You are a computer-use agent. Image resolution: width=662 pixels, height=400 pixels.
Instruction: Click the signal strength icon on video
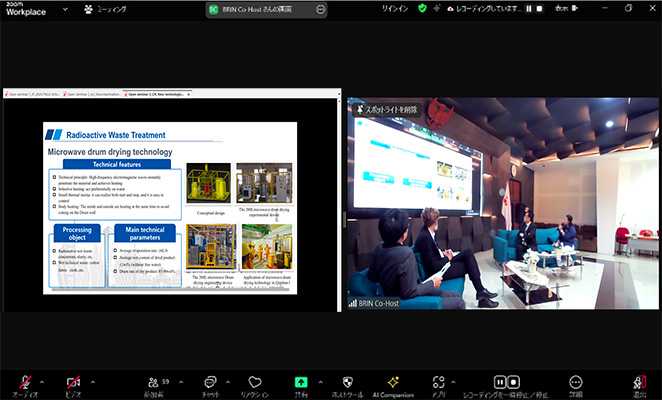pyautogui.click(x=353, y=303)
